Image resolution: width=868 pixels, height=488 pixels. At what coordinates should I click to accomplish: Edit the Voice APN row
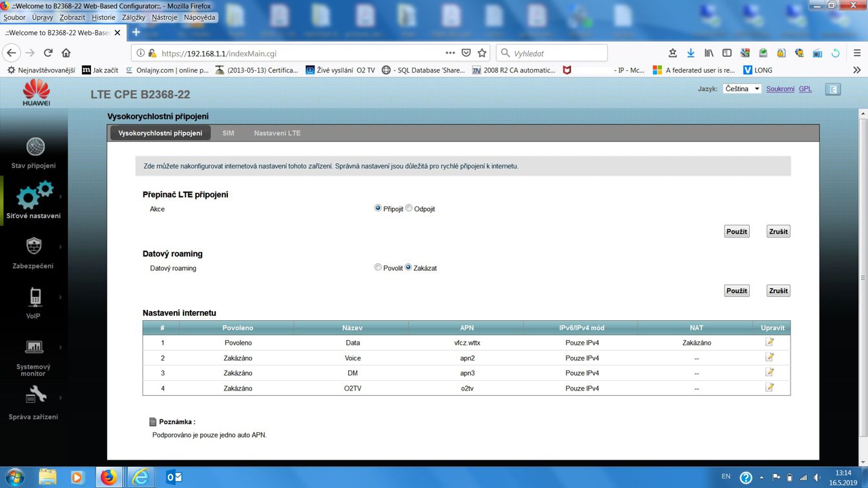pos(770,357)
